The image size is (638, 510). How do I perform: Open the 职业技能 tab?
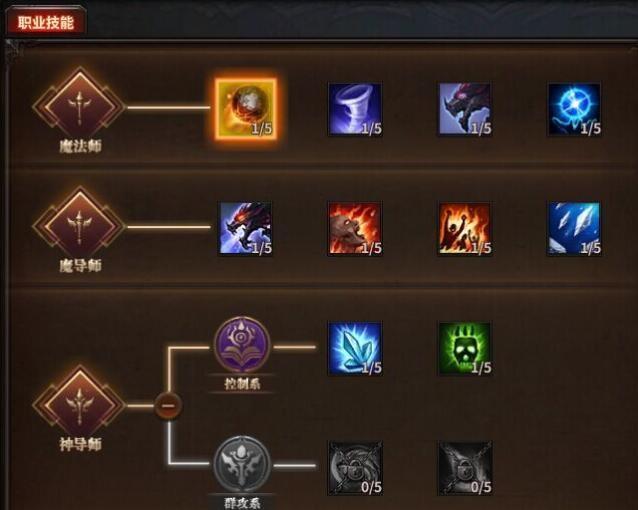tap(46, 22)
